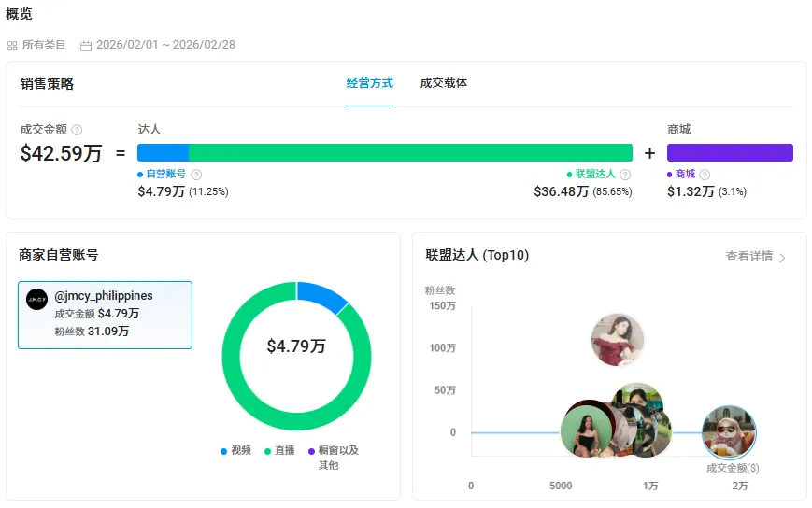Click the help icon next to 成交金额
Image resolution: width=812 pixels, height=508 pixels.
(77, 130)
